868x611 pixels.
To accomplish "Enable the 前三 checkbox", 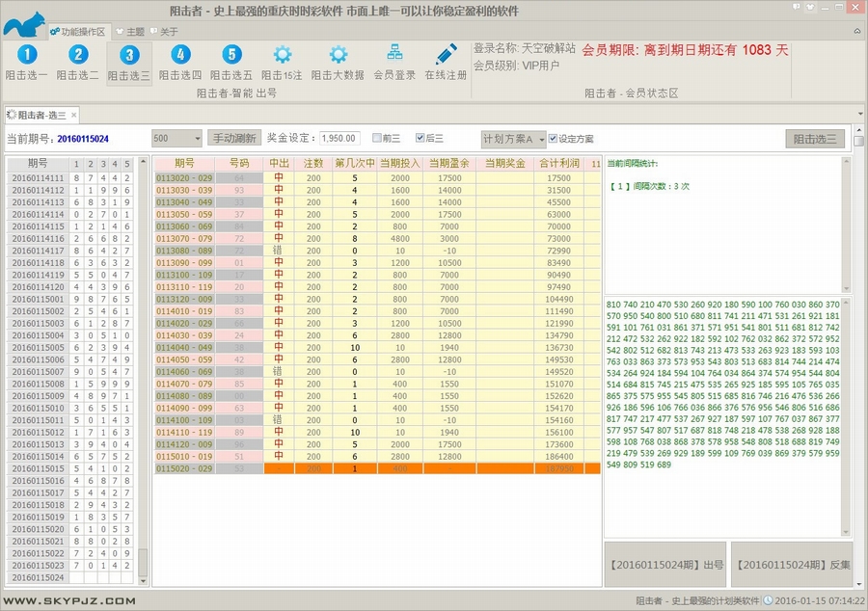I will pos(377,138).
